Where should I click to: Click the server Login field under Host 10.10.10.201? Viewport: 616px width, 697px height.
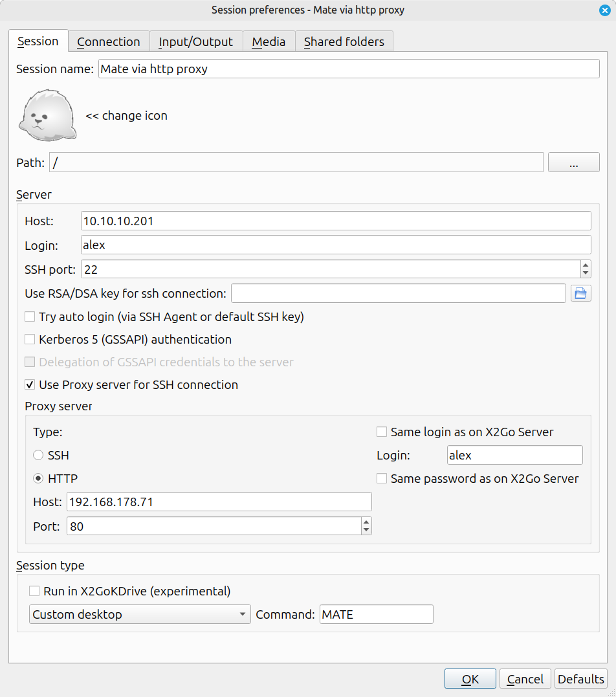pyautogui.click(x=336, y=245)
